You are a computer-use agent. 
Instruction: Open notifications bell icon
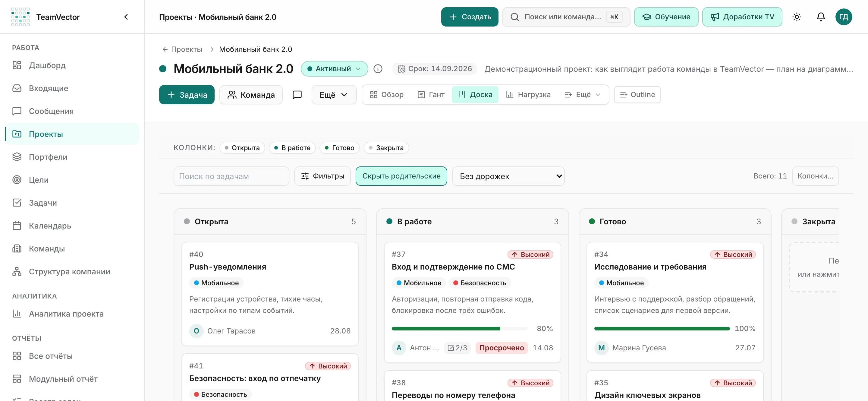point(821,17)
